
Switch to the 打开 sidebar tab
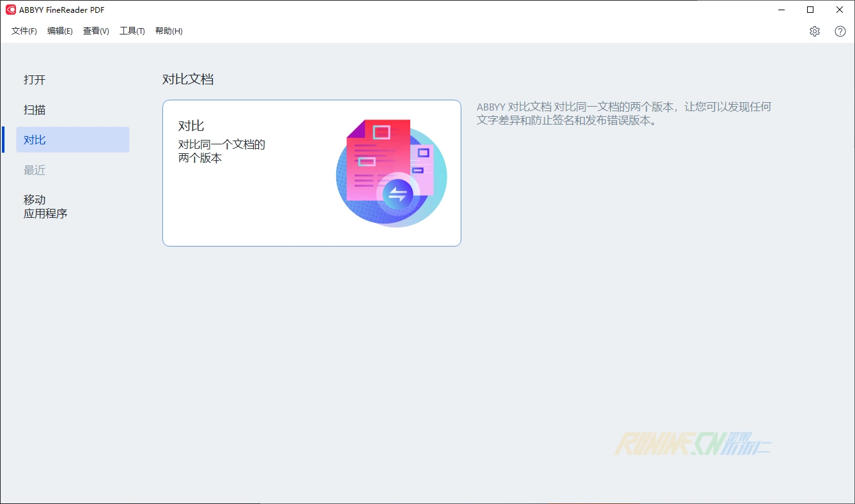(x=35, y=80)
